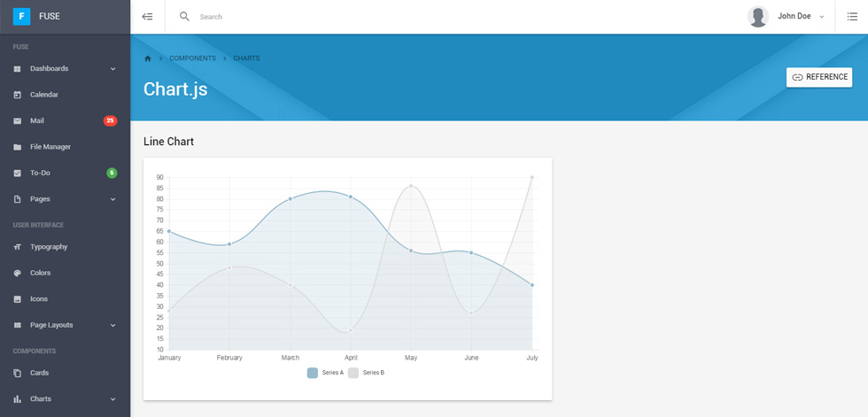The width and height of the screenshot is (868, 417).
Task: Click the John Doe name label
Action: click(794, 17)
